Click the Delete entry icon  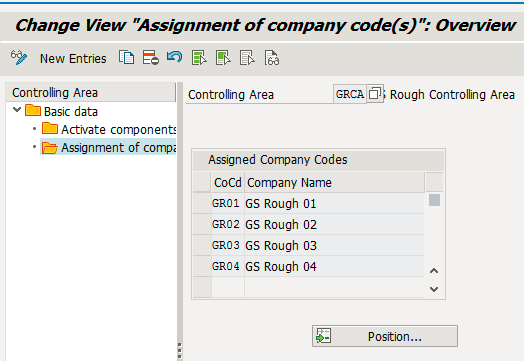(151, 58)
